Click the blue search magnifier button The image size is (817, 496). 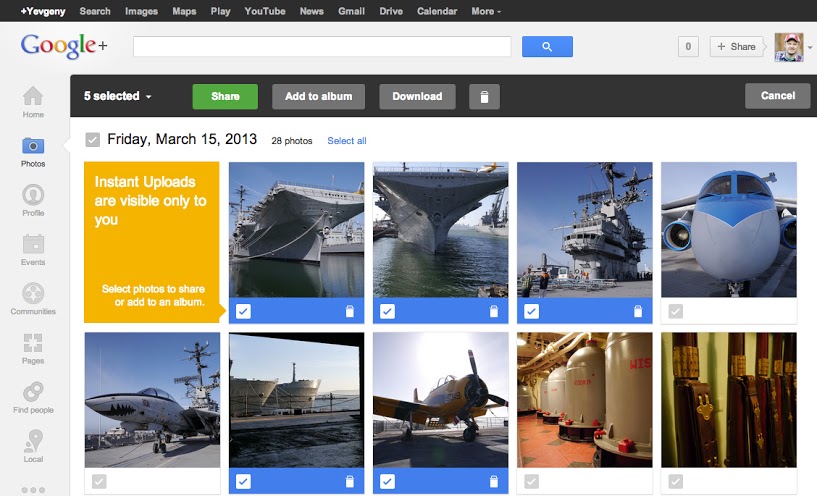coord(547,46)
